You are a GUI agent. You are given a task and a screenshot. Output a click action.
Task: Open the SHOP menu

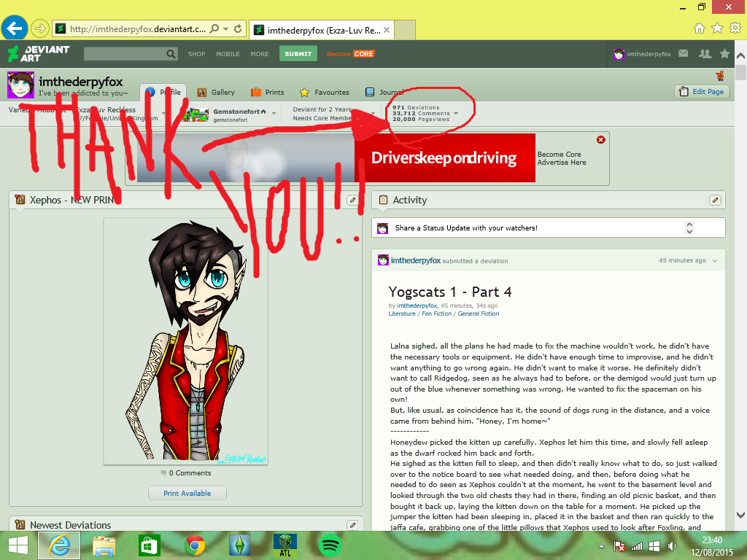coord(196,54)
